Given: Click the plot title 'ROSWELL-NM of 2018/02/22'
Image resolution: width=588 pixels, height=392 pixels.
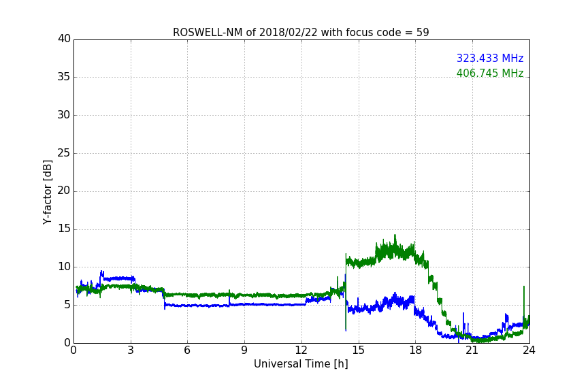Looking at the screenshot, I should click(x=301, y=33).
